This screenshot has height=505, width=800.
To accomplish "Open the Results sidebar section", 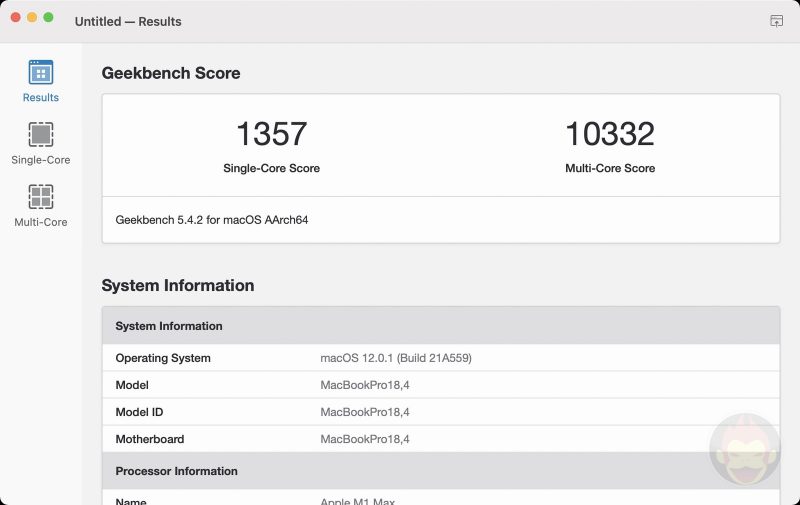I will pyautogui.click(x=41, y=81).
